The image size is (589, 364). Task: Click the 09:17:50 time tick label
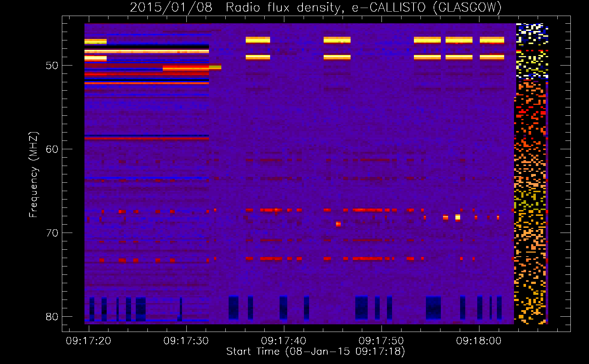click(381, 341)
